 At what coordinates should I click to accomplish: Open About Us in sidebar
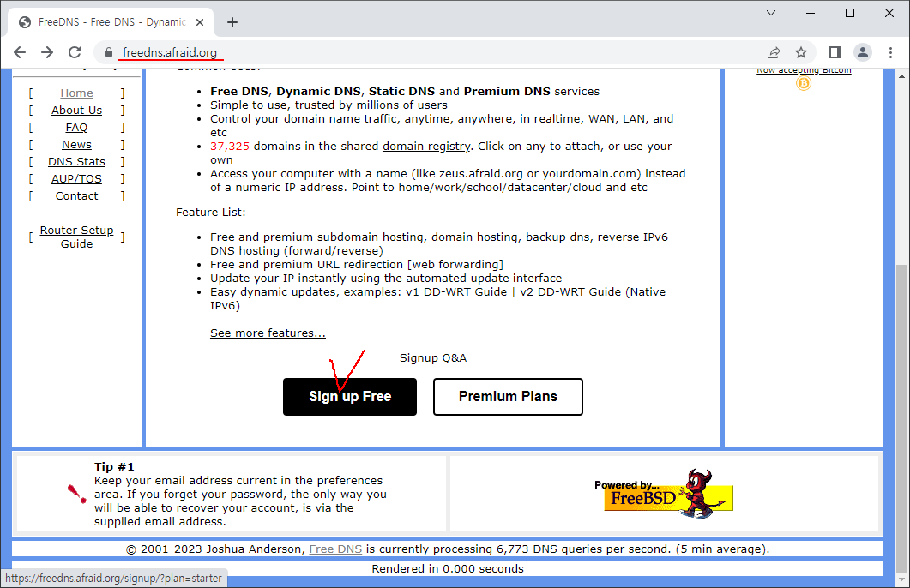[76, 111]
